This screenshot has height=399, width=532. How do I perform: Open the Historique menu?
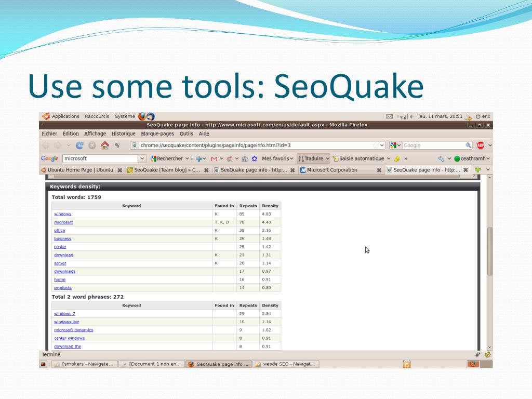pos(124,134)
